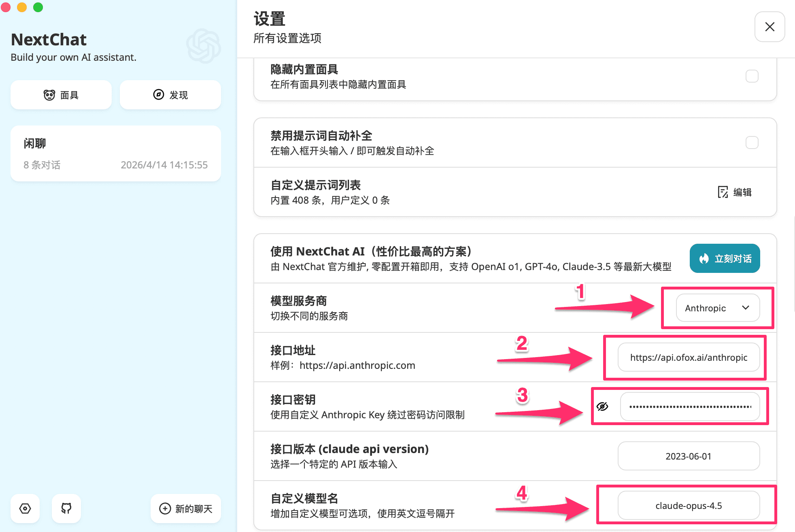Edit the claude api version 2023-06-01 field
This screenshot has width=795, height=532.
click(x=689, y=456)
